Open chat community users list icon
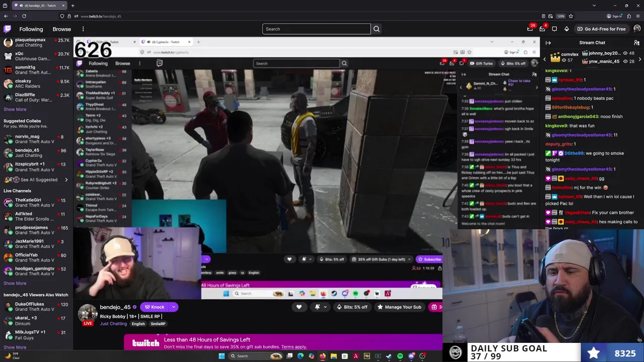This screenshot has height=362, width=644. 636,43
